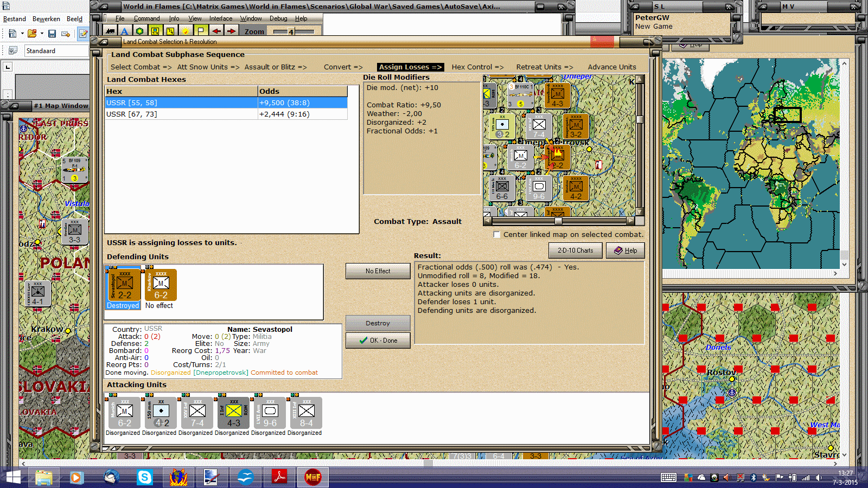Click the world overview map on the right
868x488 pixels.
(750, 163)
